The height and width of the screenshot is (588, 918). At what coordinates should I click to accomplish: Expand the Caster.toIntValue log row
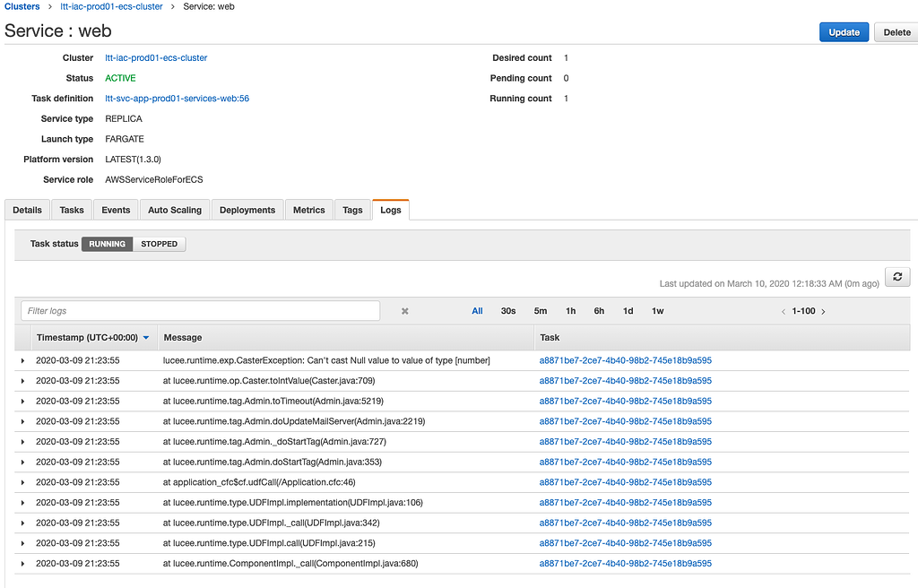pyautogui.click(x=22, y=381)
